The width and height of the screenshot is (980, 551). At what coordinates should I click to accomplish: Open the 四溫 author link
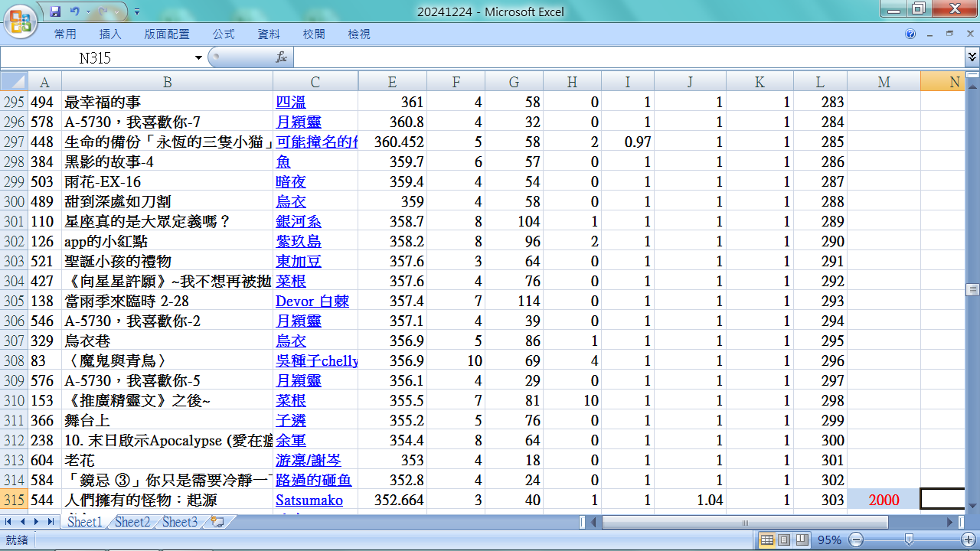click(x=291, y=102)
